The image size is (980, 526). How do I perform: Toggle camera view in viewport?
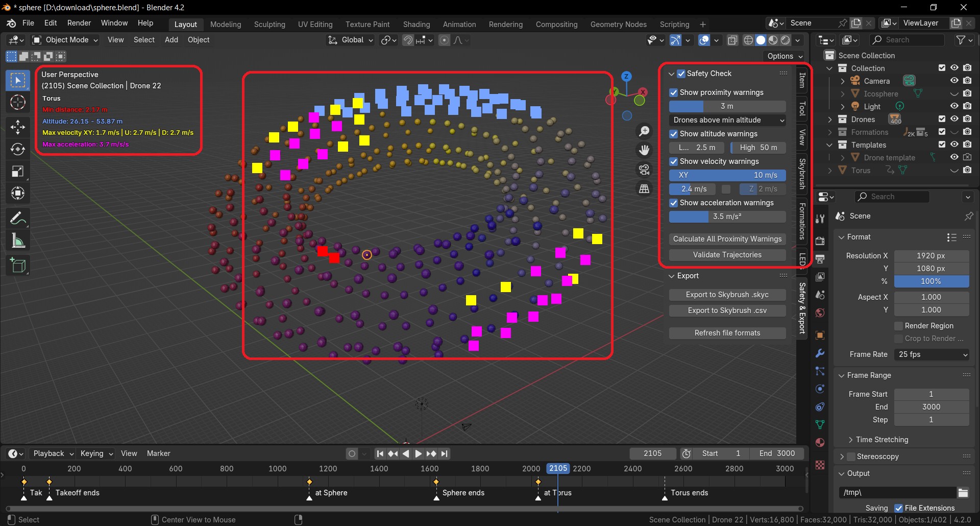[x=644, y=170]
